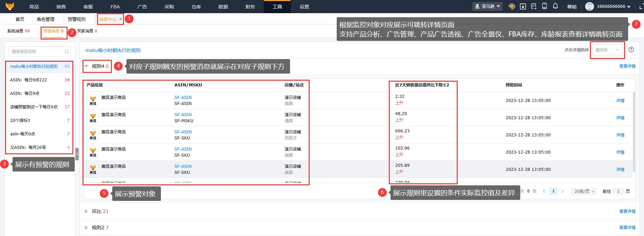This screenshot has height=236, width=644.
Task: Click the user avatar icon
Action: pyautogui.click(x=590, y=6)
